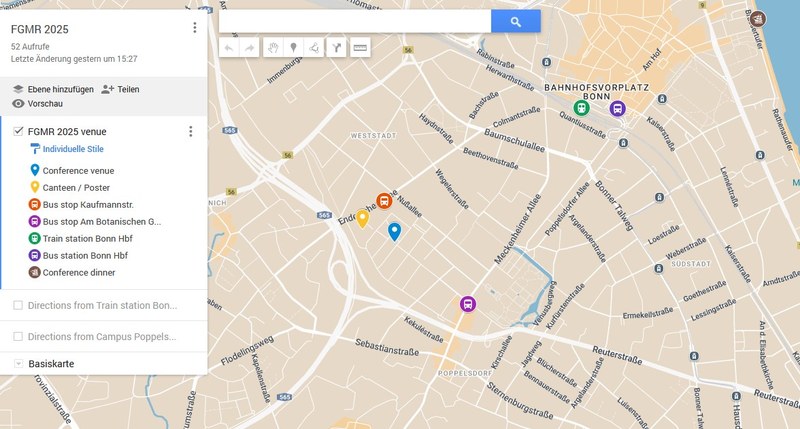Uncheck the FGMR 2025 venue layer checkbox
Image resolution: width=800 pixels, height=429 pixels.
click(x=18, y=131)
